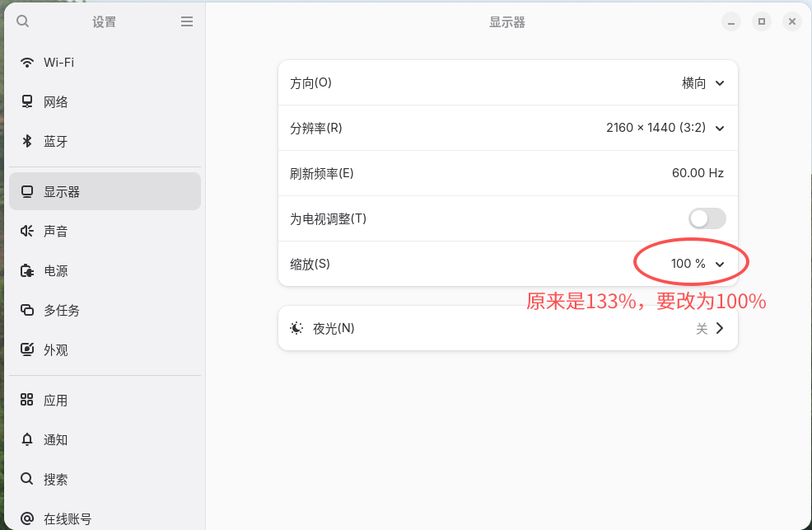This screenshot has width=812, height=530.
Task: Select 在线账号 online accounts
Action: pos(68,518)
